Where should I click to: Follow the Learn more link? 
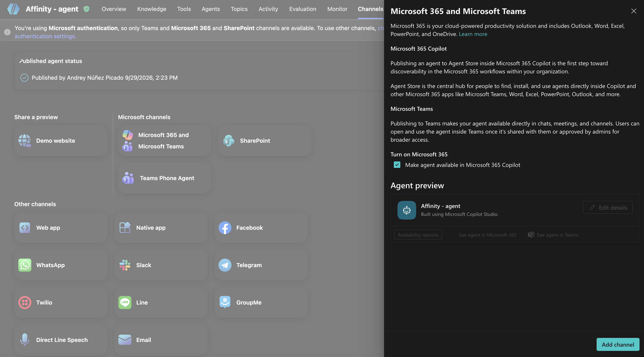click(473, 34)
